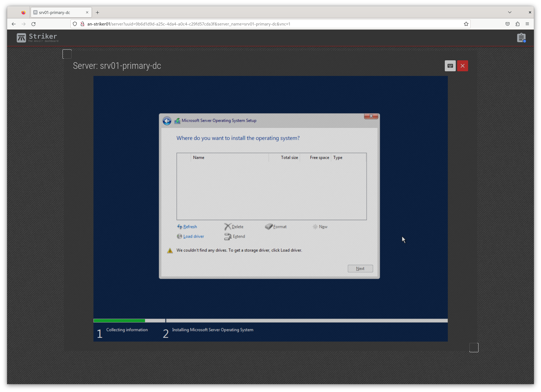Click the warning triangle icon
Image resolution: width=541 pixels, height=392 pixels.
[170, 251]
